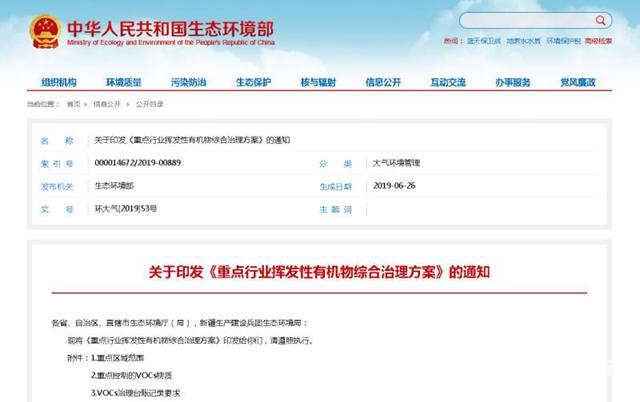Click the date value 2019-06-26
The height and width of the screenshot is (402, 640).
tap(394, 186)
